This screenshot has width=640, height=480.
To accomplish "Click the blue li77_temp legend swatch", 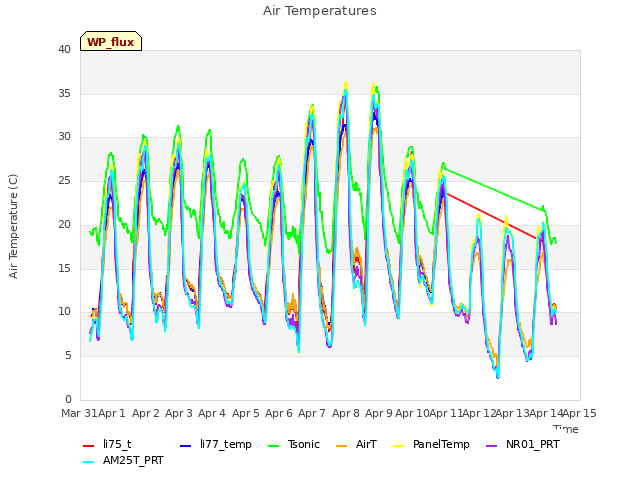I will tap(185, 445).
